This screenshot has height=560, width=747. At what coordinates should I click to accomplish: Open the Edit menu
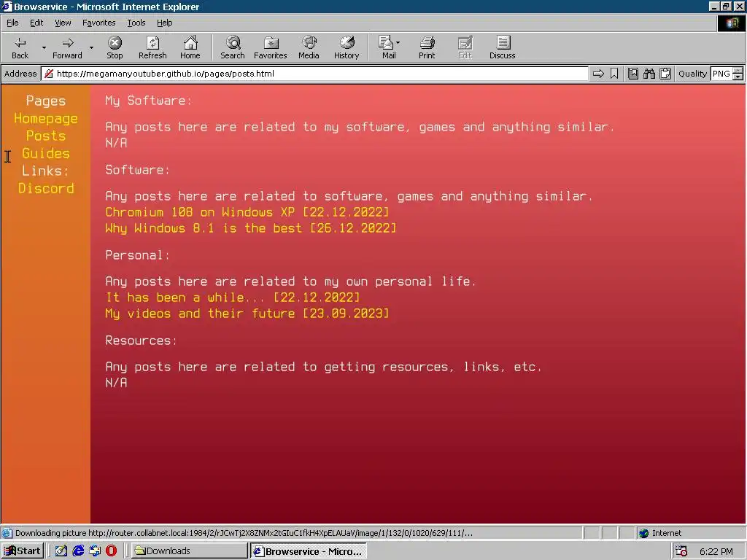point(36,23)
